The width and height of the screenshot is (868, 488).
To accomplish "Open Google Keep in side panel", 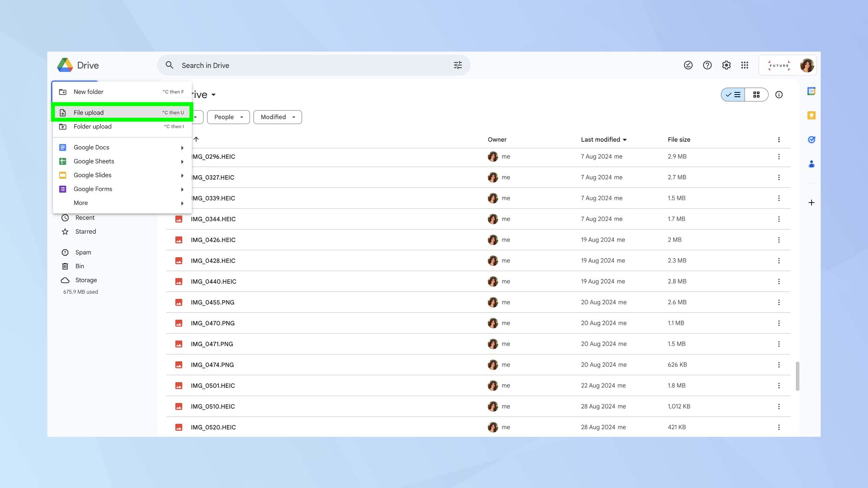I will point(811,115).
